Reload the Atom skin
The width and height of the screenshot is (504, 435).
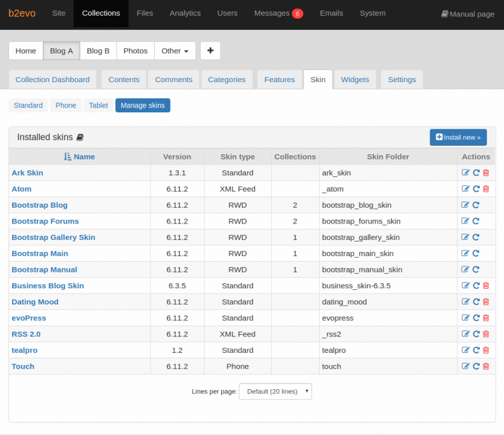coord(476,188)
